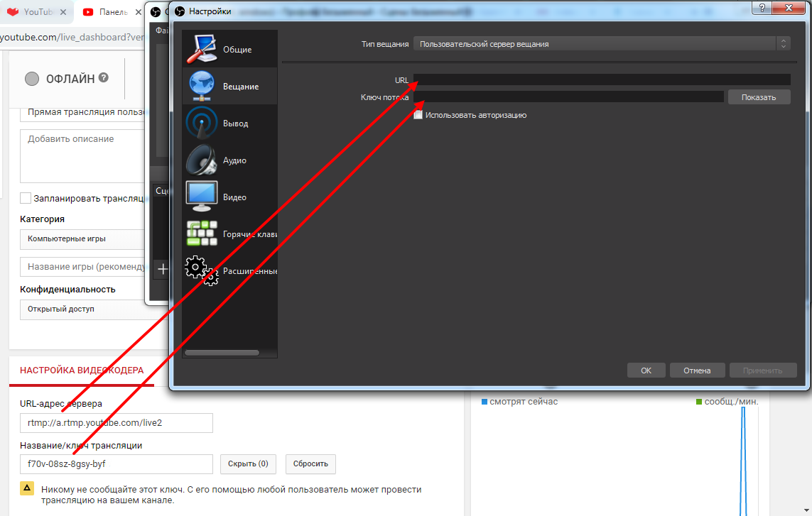This screenshot has width=812, height=516.
Task: Confirm settings with the OK button
Action: [x=646, y=370]
